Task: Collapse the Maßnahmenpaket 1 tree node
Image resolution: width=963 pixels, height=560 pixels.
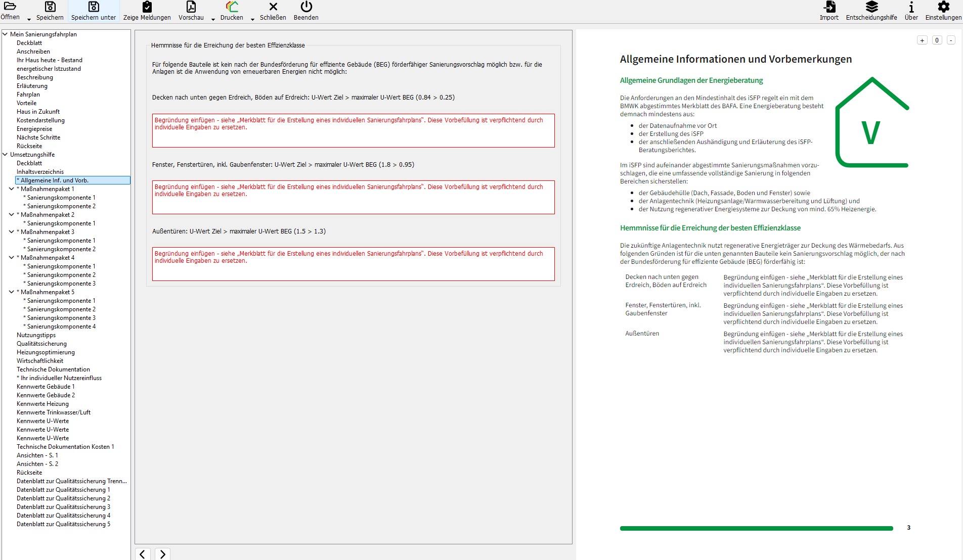Action: pos(12,189)
